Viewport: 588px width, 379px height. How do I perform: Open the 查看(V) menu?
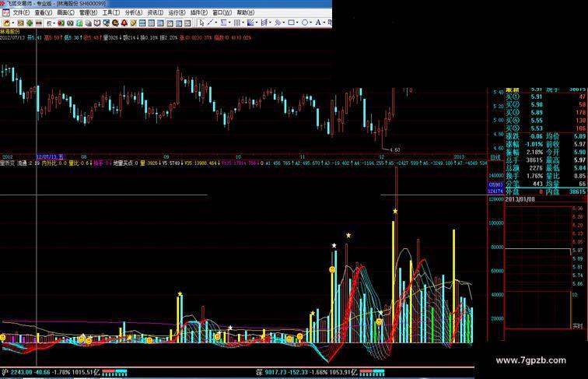pyautogui.click(x=43, y=12)
